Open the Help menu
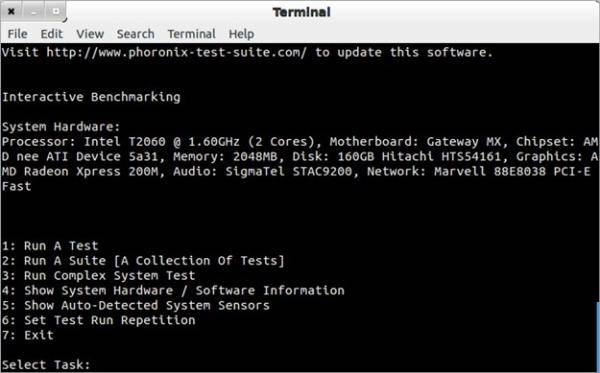This screenshot has height=373, width=600. click(x=241, y=34)
